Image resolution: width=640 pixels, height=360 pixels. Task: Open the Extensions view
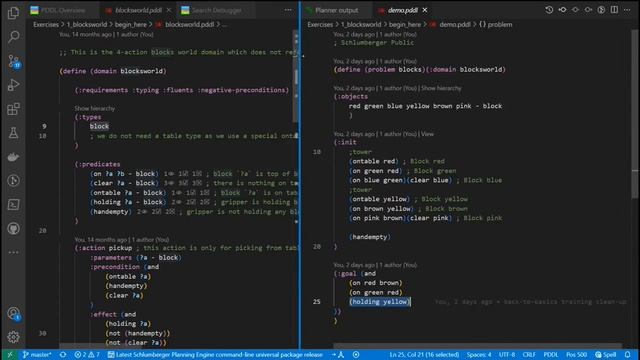tap(13, 109)
